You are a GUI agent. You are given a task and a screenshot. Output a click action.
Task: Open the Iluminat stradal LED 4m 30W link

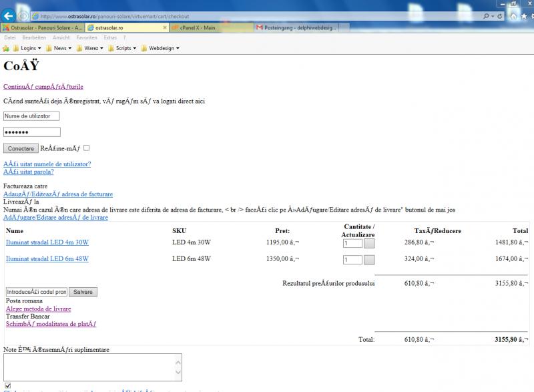coord(47,242)
